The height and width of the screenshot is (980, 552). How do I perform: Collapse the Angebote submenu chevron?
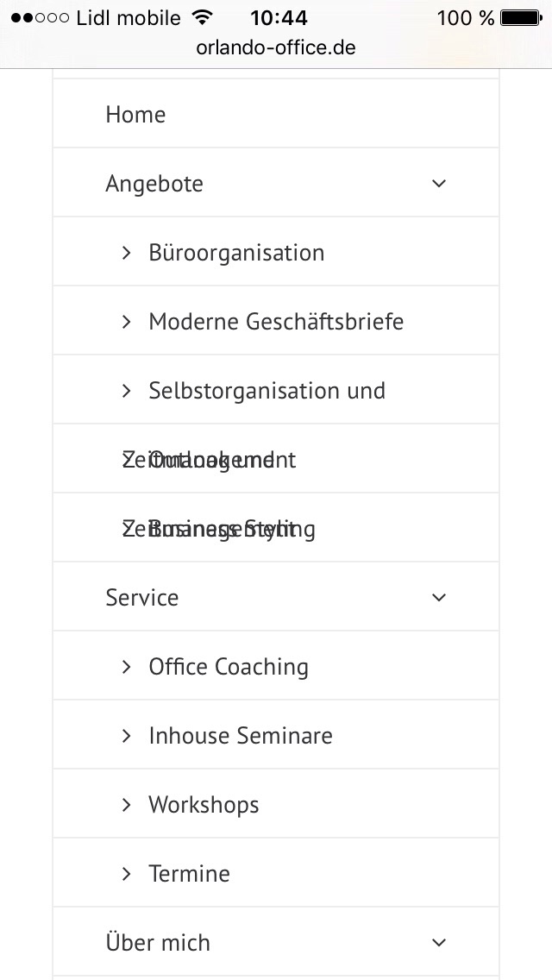coord(440,183)
